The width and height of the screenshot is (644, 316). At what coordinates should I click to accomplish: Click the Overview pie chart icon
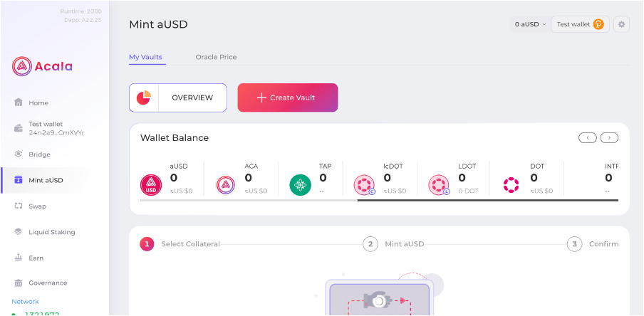click(144, 98)
